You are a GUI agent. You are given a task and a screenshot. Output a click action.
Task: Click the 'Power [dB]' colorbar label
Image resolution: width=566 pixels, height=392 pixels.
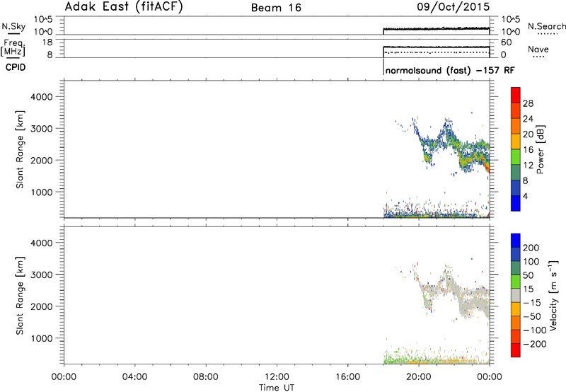[540, 149]
